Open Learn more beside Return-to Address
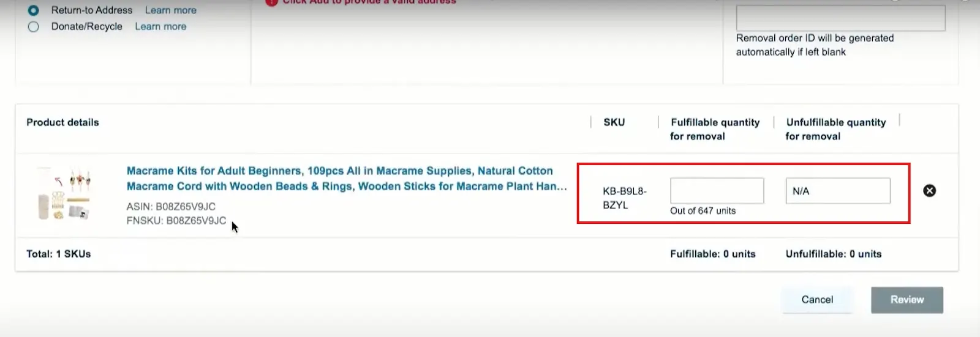 (x=171, y=10)
